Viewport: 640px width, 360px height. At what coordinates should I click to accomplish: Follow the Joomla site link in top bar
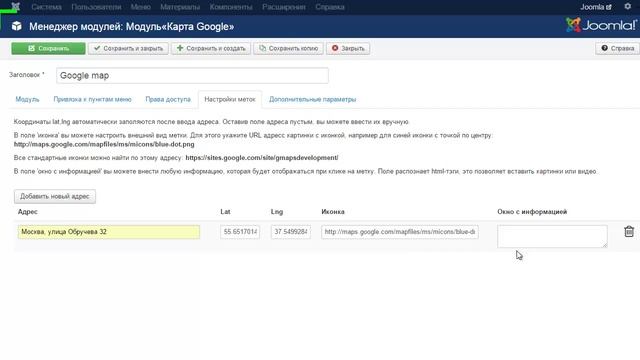click(596, 7)
